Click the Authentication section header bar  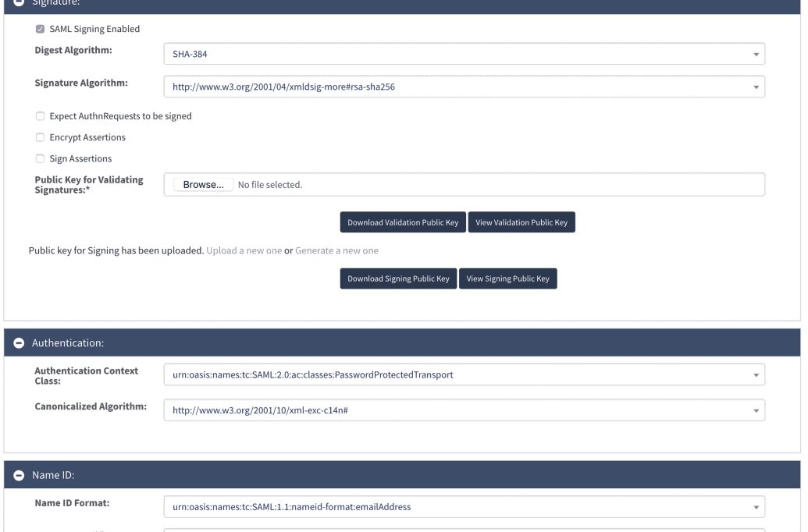point(402,342)
